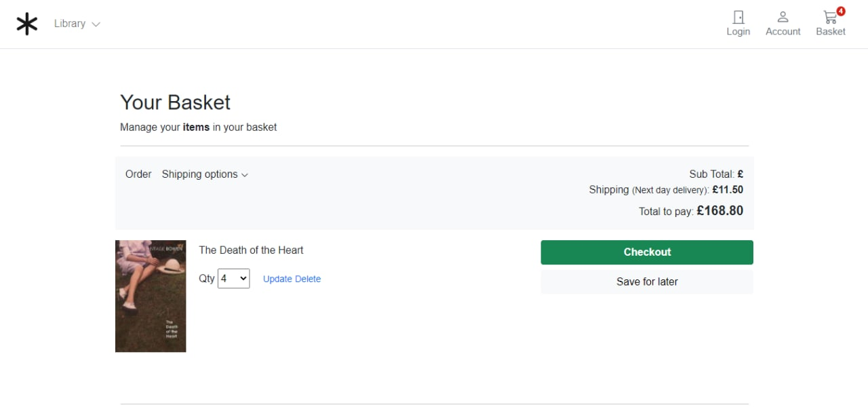Click the title The Death of the Heart
The height and width of the screenshot is (407, 868).
click(x=251, y=250)
